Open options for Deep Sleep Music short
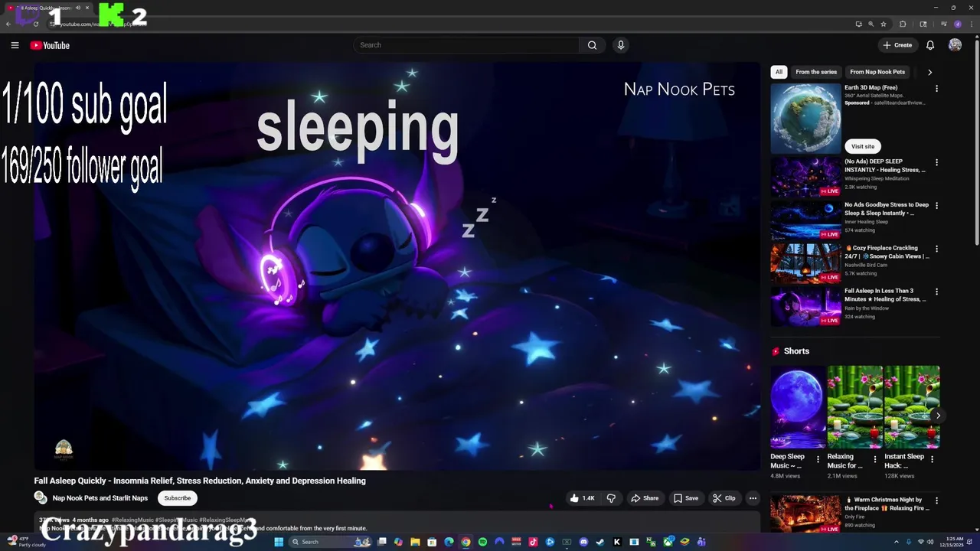The height and width of the screenshot is (551, 980). [818, 460]
